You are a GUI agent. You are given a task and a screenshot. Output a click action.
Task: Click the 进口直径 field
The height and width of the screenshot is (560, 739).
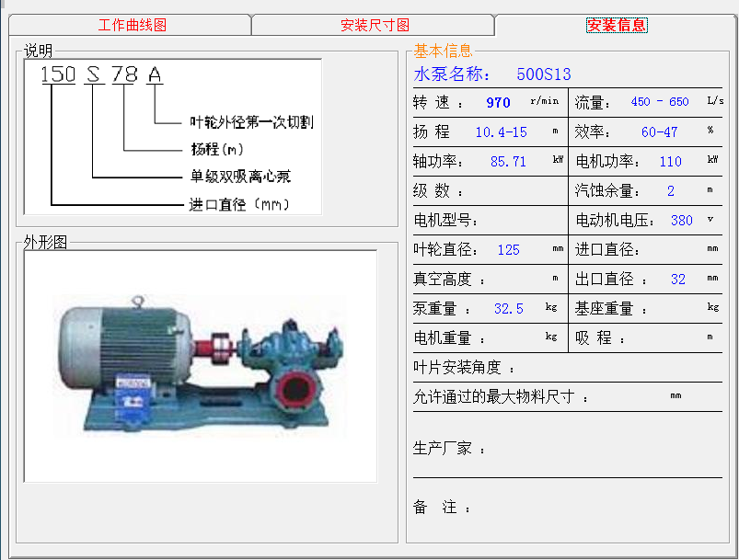point(646,249)
